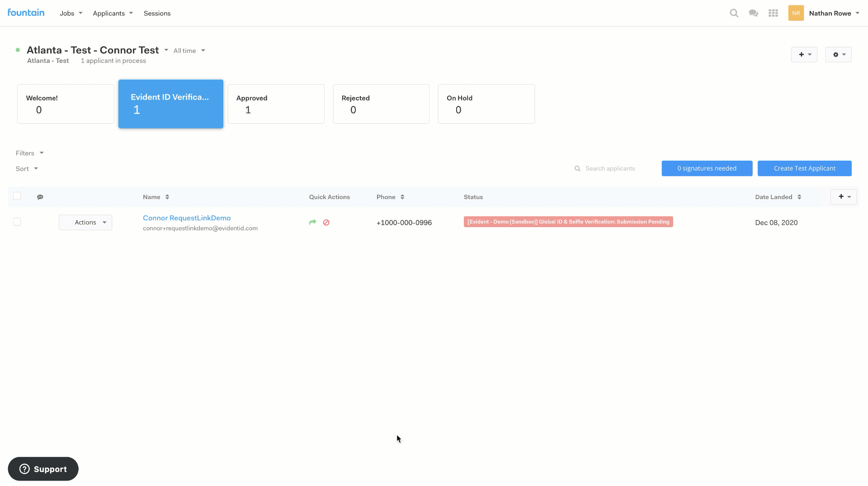The height and width of the screenshot is (486, 868).
Task: Expand the Filters dropdown
Action: tap(30, 153)
